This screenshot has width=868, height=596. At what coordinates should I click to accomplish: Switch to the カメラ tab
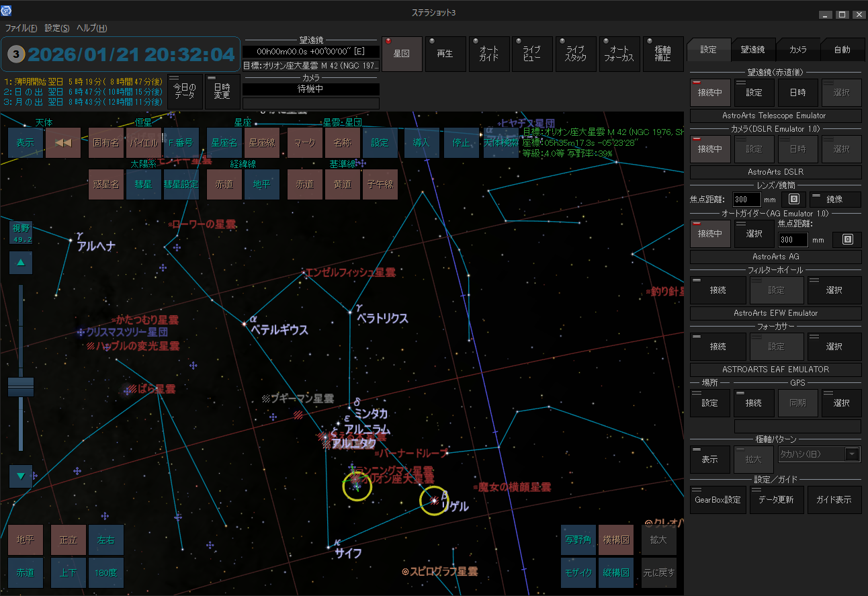tap(797, 50)
